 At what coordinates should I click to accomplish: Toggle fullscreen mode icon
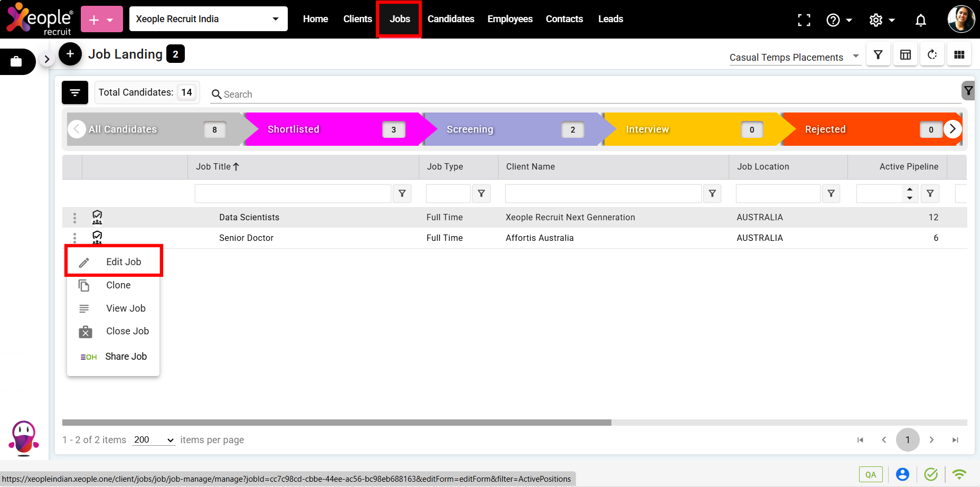click(x=804, y=20)
